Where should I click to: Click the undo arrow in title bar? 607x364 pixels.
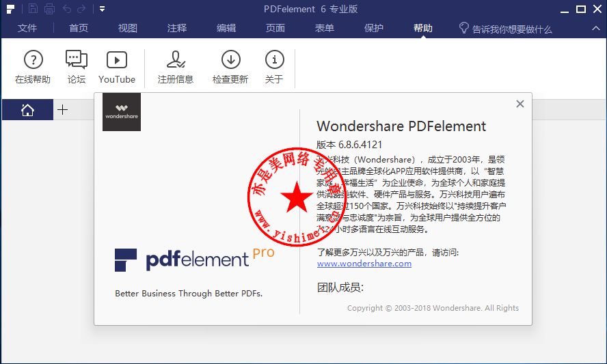(67, 8)
